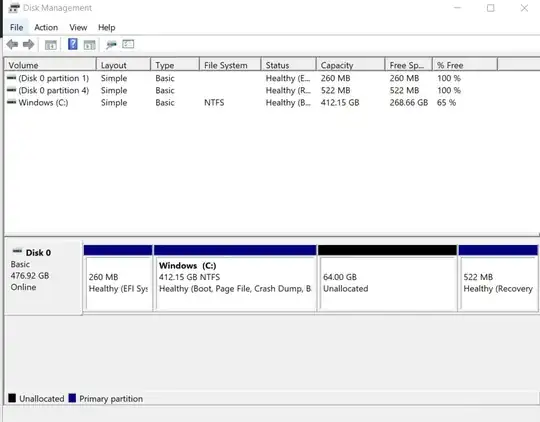
Task: Click the connect/refresh disk toolbar icon
Action: (x=111, y=45)
